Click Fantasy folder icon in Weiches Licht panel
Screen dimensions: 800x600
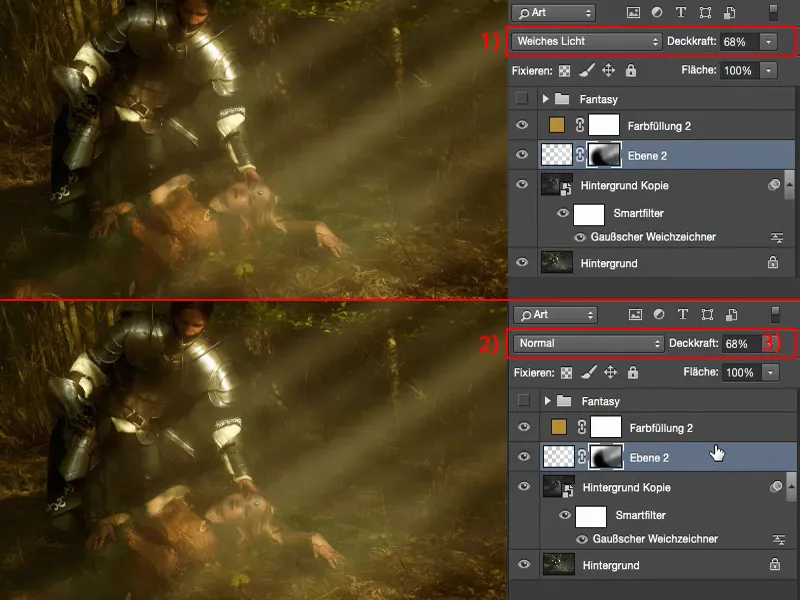coord(562,98)
